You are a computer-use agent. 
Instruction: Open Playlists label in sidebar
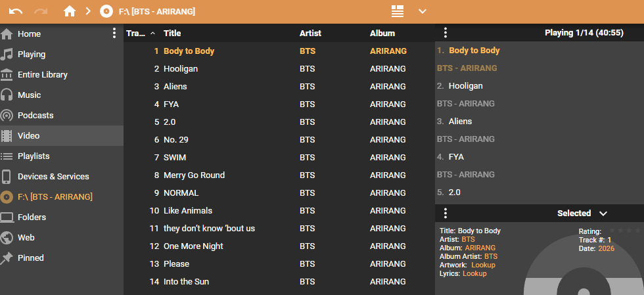(x=34, y=156)
